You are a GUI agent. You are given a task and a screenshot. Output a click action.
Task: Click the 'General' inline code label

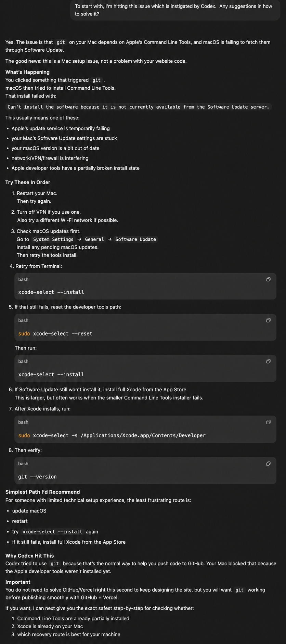[94, 239]
